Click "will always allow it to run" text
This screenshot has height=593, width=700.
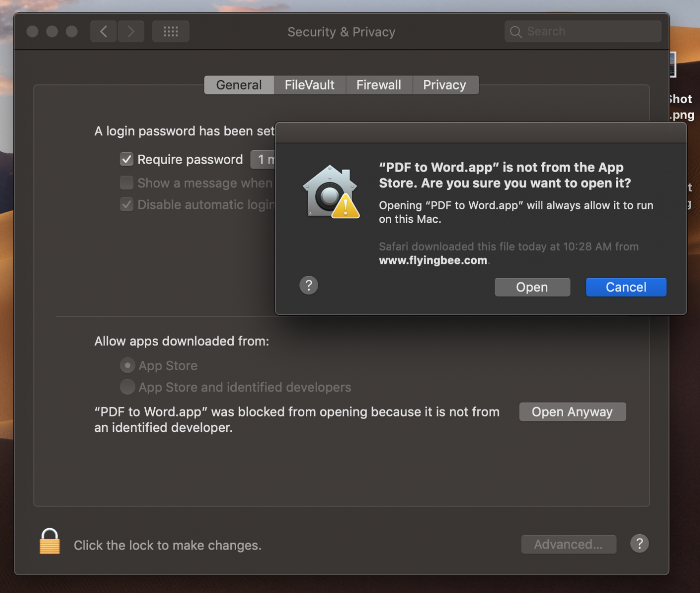coord(590,206)
